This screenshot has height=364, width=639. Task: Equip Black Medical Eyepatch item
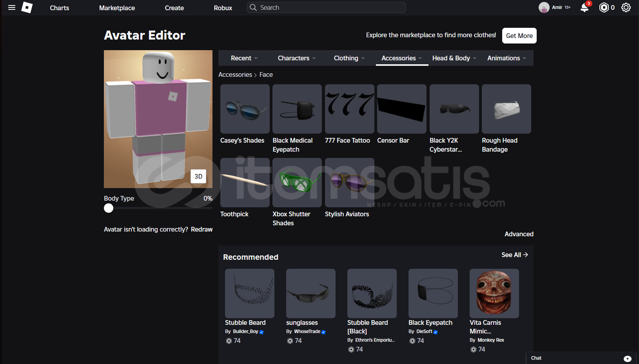click(x=297, y=109)
